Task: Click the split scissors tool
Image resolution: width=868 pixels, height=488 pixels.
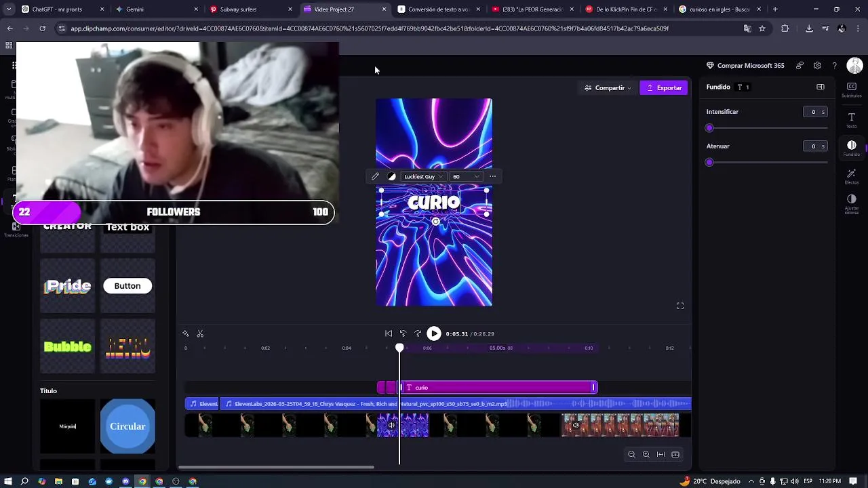Action: pyautogui.click(x=200, y=333)
